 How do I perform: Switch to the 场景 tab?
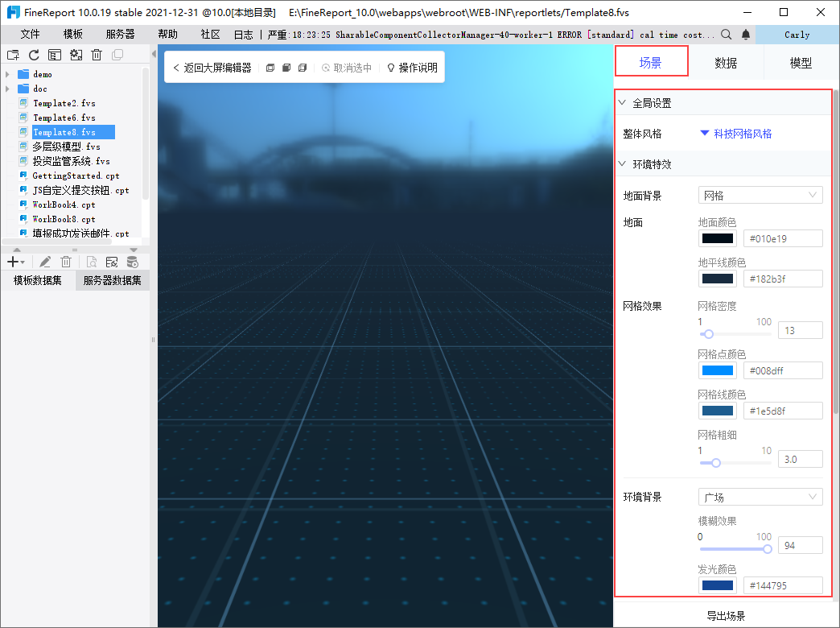tap(651, 63)
